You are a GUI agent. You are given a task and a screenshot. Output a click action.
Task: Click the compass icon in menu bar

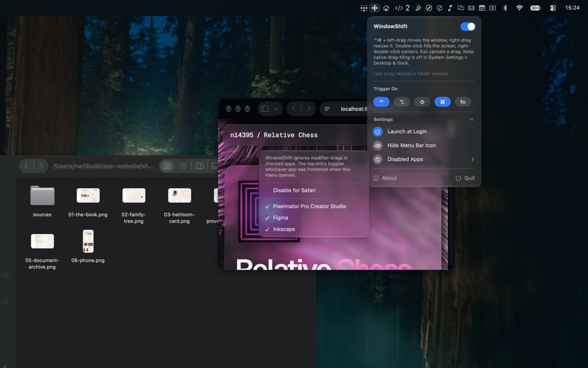point(429,8)
